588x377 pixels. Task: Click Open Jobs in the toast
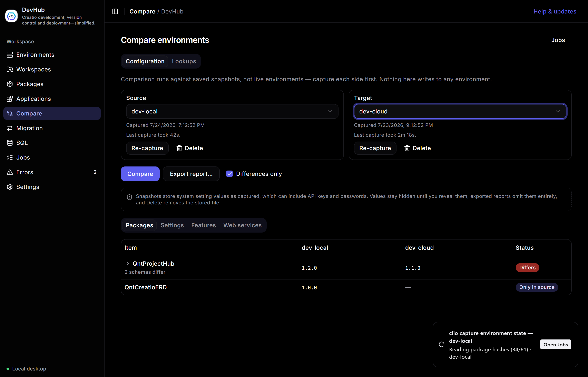pyautogui.click(x=555, y=344)
